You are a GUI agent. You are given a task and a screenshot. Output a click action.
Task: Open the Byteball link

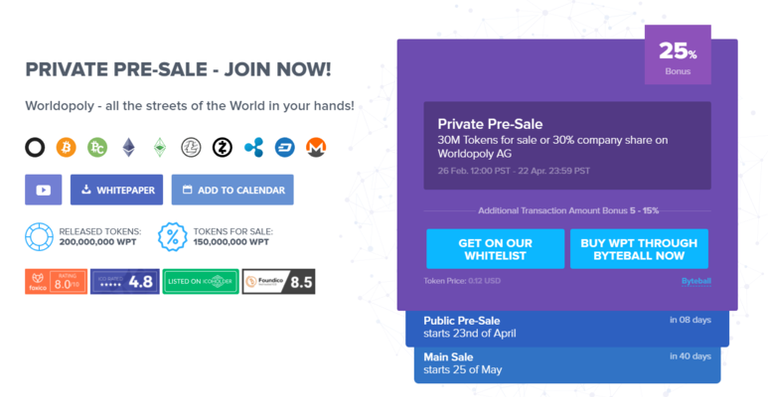tap(696, 281)
